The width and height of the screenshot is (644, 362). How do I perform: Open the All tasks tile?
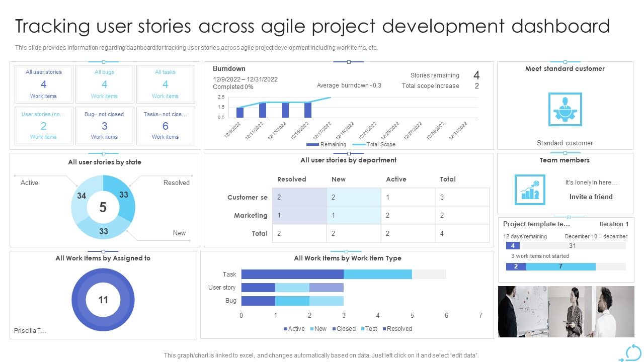[x=165, y=84]
